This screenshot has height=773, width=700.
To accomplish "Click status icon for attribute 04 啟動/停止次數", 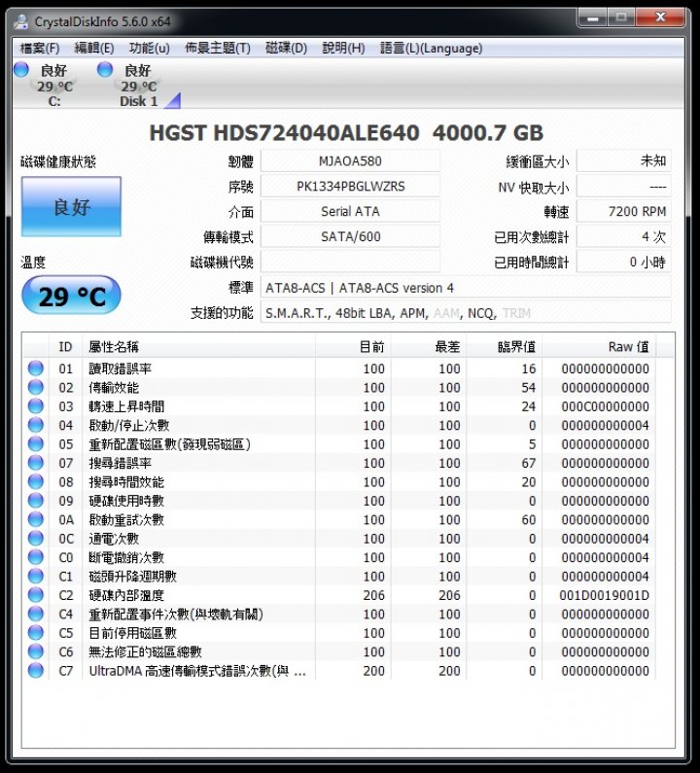I will [x=36, y=425].
